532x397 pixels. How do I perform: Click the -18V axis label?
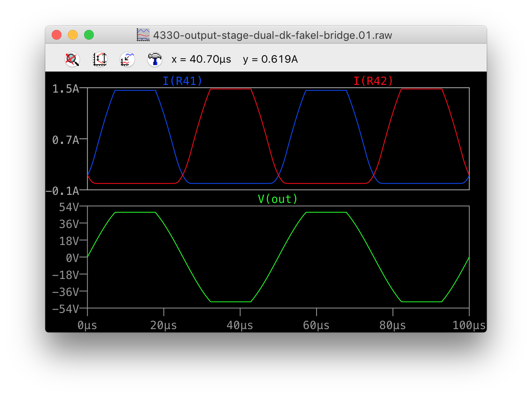tap(65, 275)
